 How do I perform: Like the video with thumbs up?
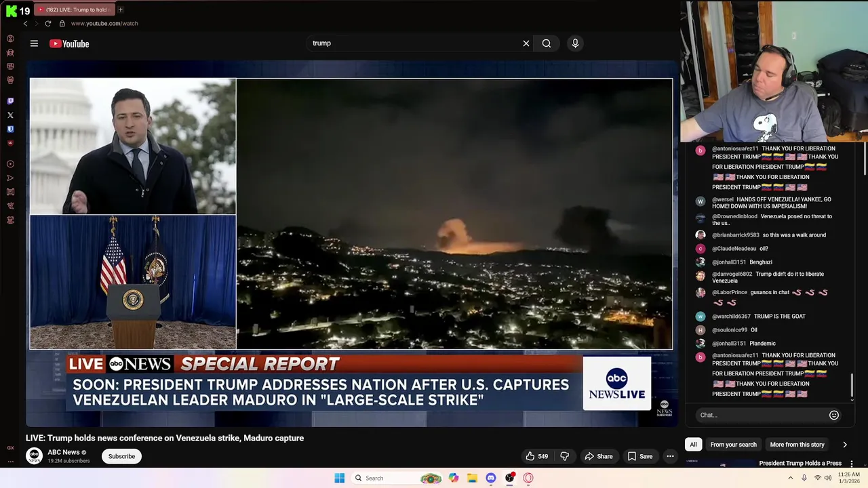click(x=536, y=456)
